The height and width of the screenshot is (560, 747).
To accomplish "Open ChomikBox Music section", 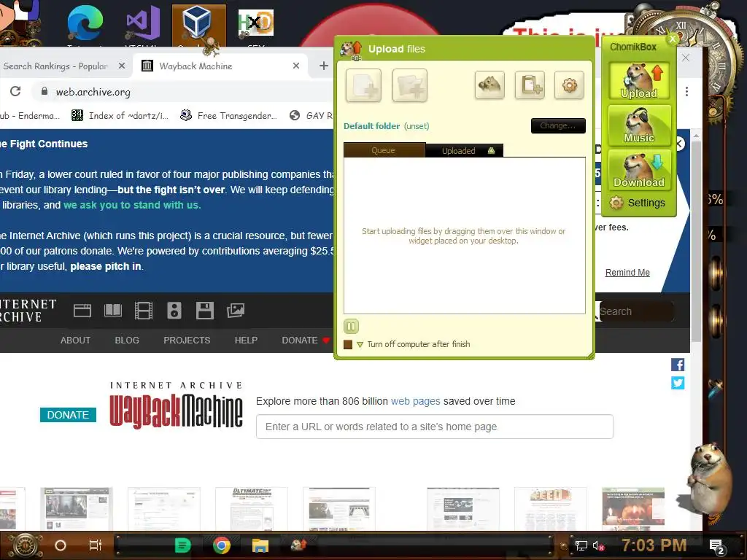I will click(639, 125).
